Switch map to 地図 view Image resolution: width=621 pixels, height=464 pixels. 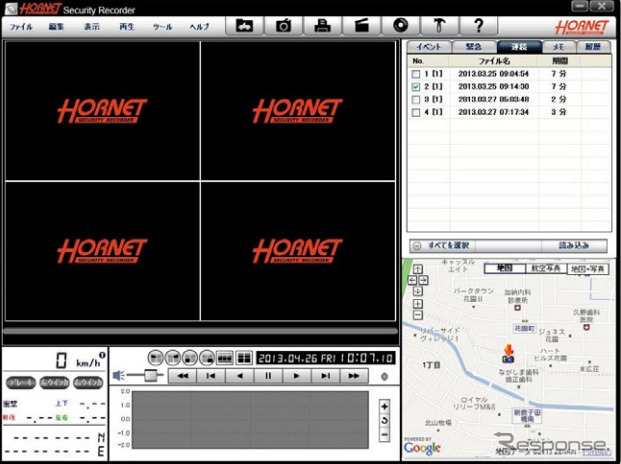505,268
